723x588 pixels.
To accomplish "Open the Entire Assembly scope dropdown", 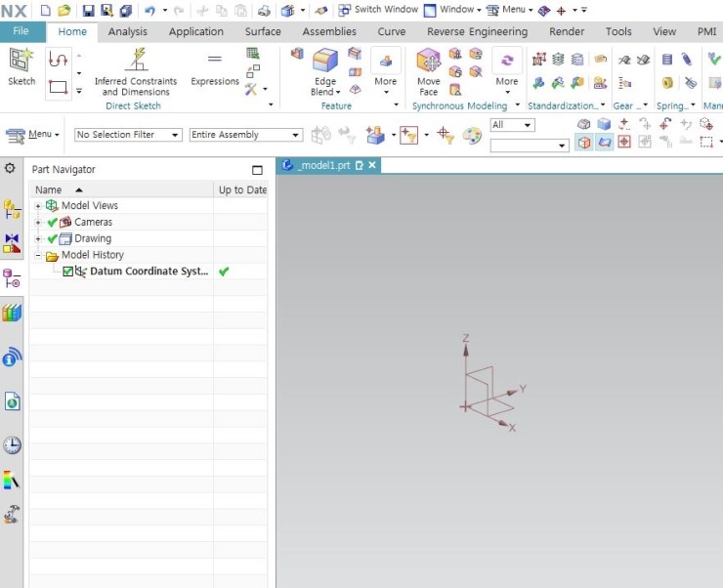I will pyautogui.click(x=245, y=135).
